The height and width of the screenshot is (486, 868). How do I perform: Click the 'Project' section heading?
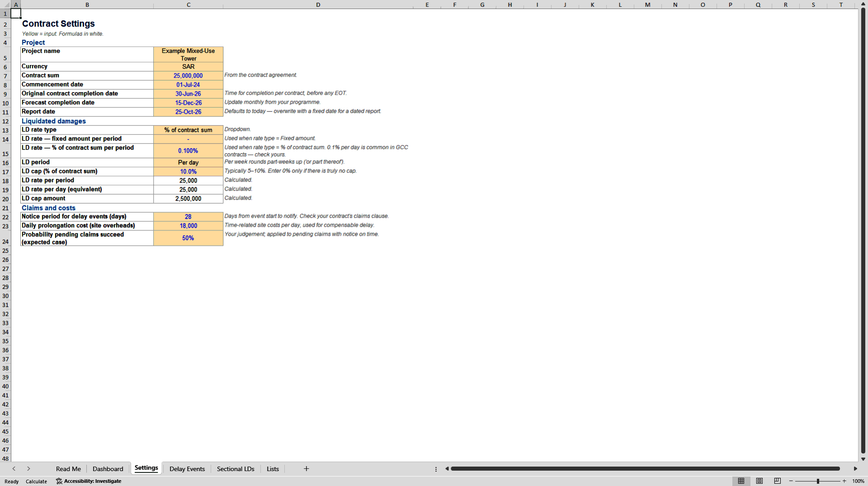click(33, 42)
